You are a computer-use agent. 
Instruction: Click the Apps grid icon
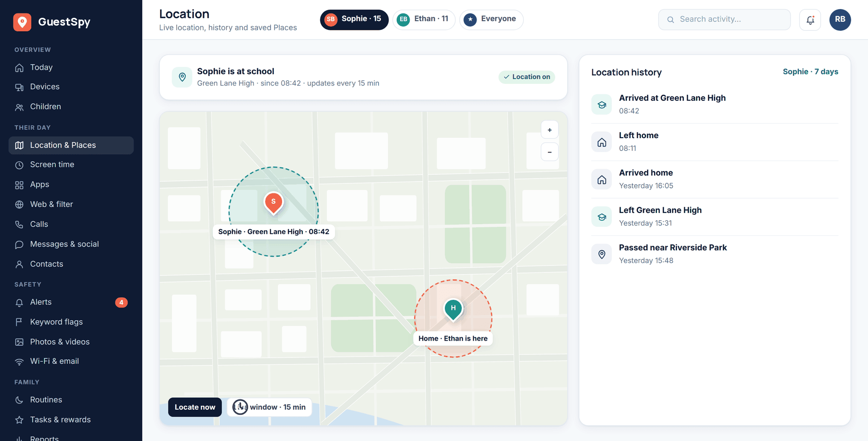pos(19,185)
